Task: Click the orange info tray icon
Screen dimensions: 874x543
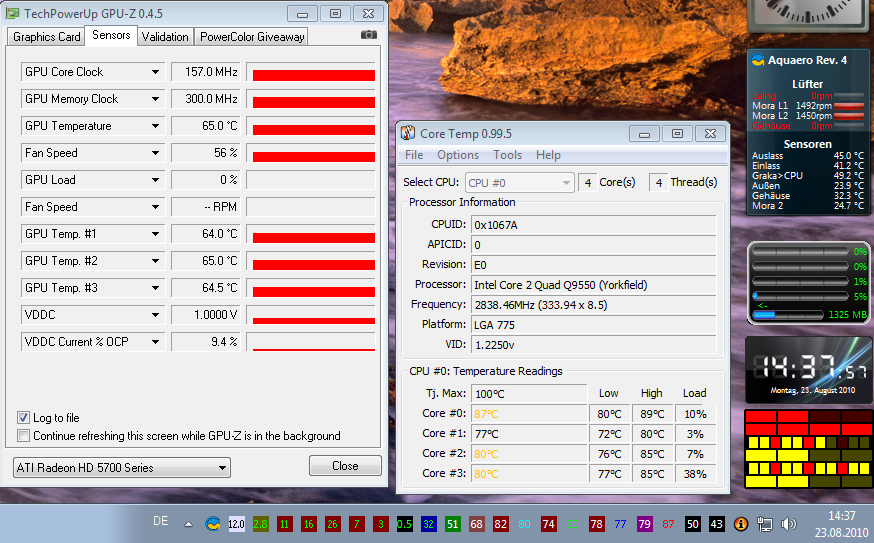Action: tap(741, 524)
